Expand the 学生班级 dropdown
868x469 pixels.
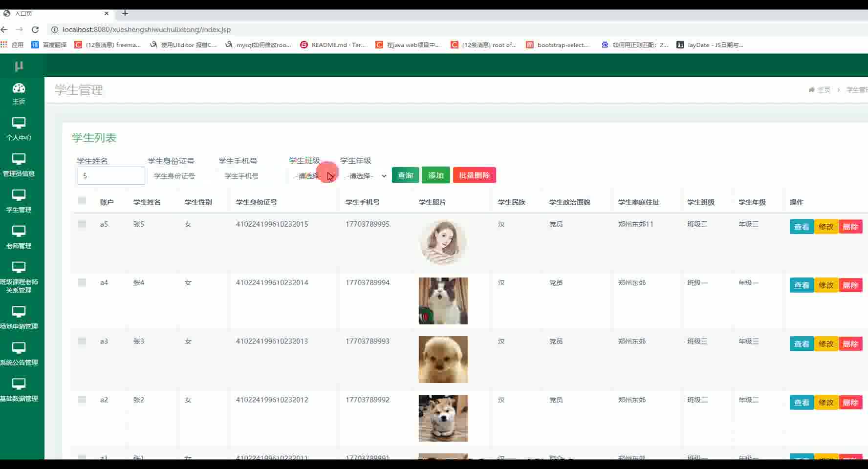[x=313, y=176]
